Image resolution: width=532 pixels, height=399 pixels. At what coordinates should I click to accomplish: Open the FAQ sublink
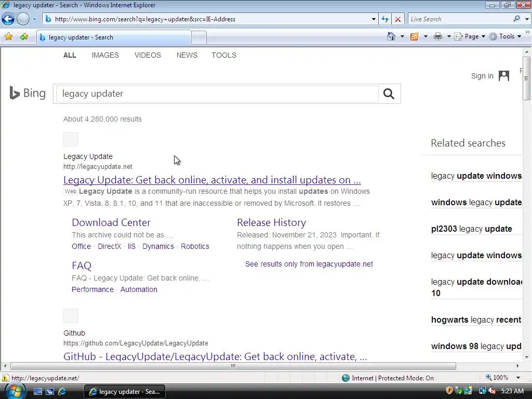click(82, 265)
